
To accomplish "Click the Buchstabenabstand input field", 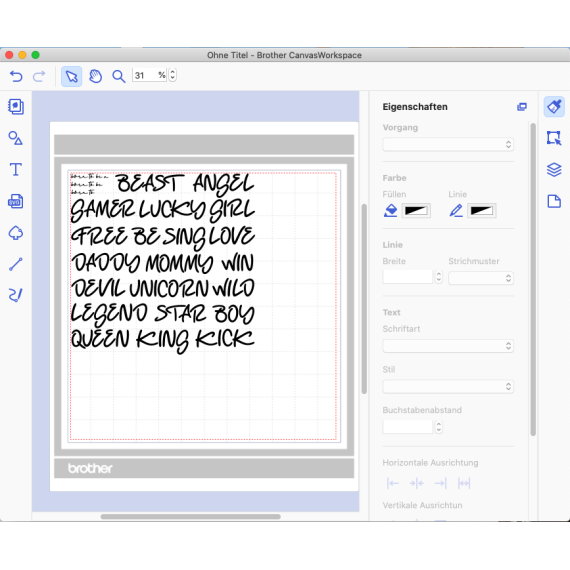I will [x=408, y=427].
